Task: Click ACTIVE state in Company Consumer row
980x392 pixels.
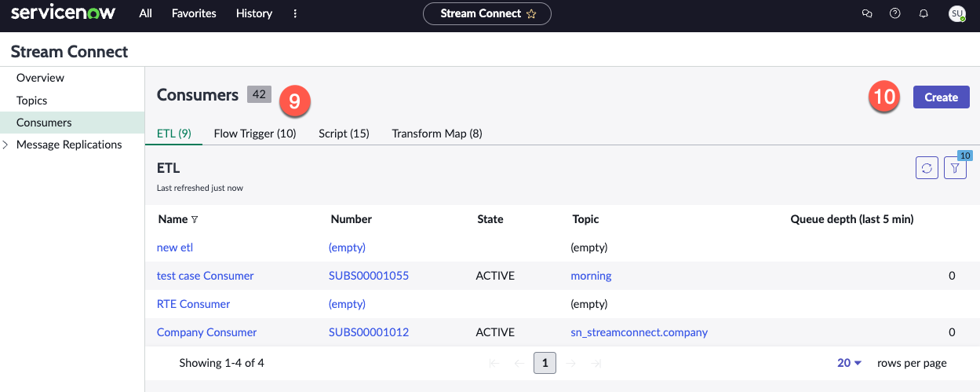Action: point(495,332)
